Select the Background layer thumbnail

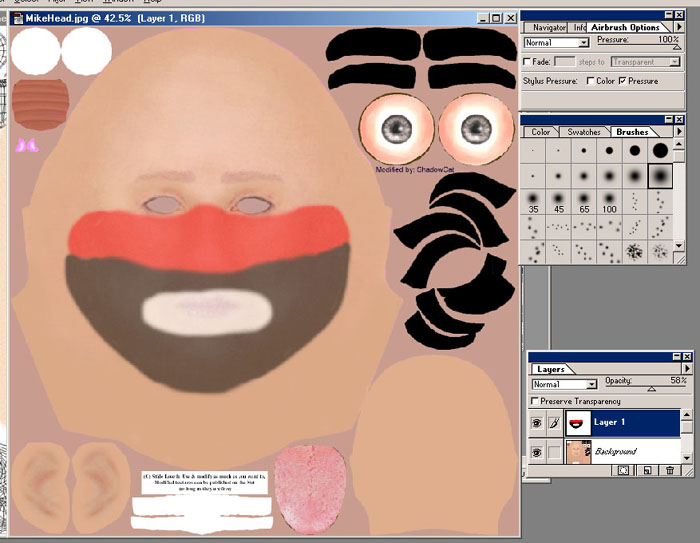coord(579,452)
